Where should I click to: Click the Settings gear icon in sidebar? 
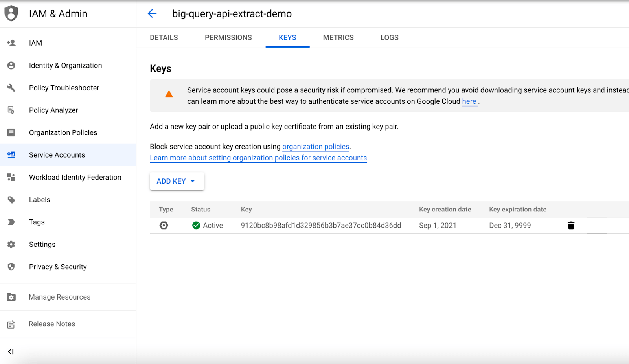[11, 245]
